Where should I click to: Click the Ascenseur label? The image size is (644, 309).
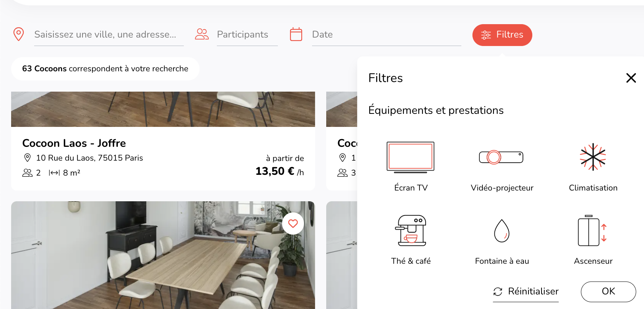click(593, 261)
